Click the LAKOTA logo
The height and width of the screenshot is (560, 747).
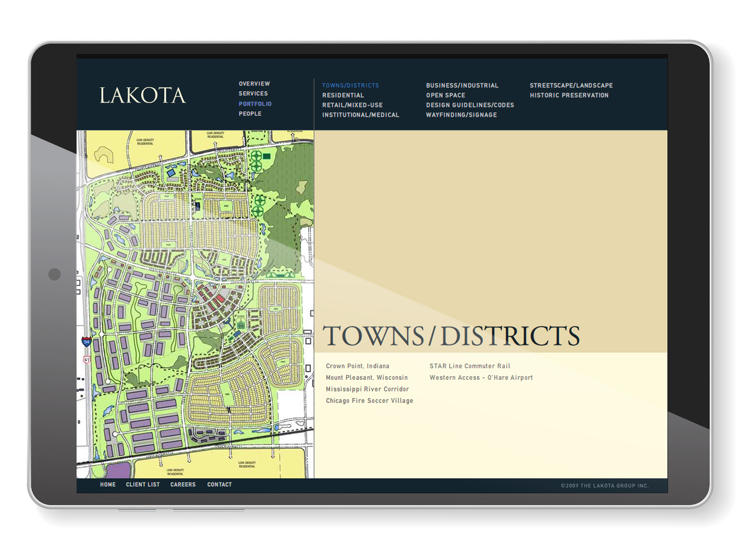142,95
